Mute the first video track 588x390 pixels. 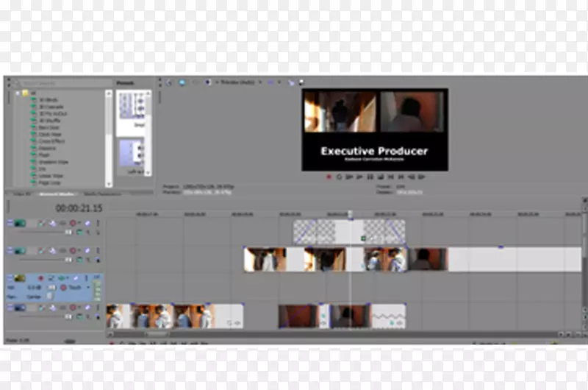pyautogui.click(x=87, y=224)
